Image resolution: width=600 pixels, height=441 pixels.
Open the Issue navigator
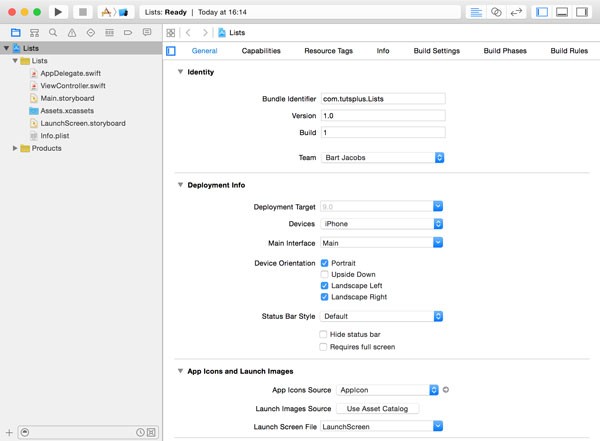(72, 33)
